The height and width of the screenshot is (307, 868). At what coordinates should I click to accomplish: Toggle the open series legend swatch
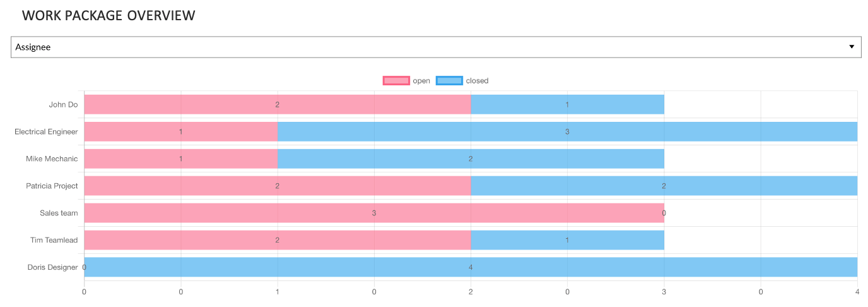pos(396,80)
